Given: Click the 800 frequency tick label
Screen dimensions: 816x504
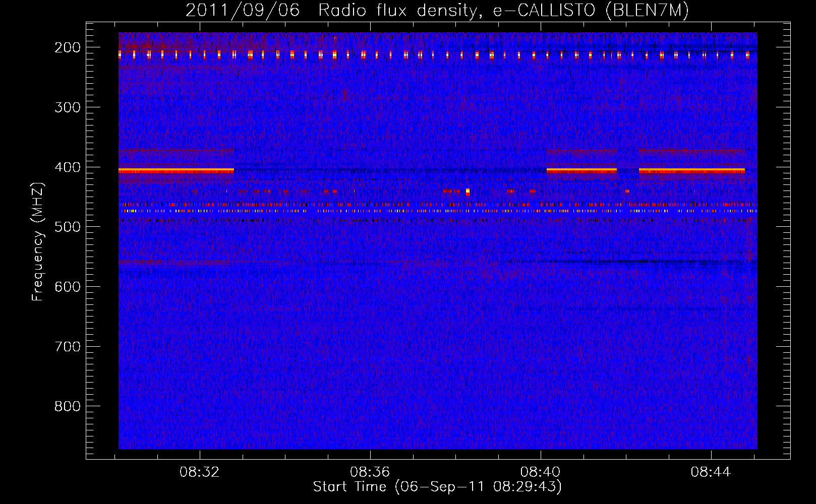Looking at the screenshot, I should (68, 406).
